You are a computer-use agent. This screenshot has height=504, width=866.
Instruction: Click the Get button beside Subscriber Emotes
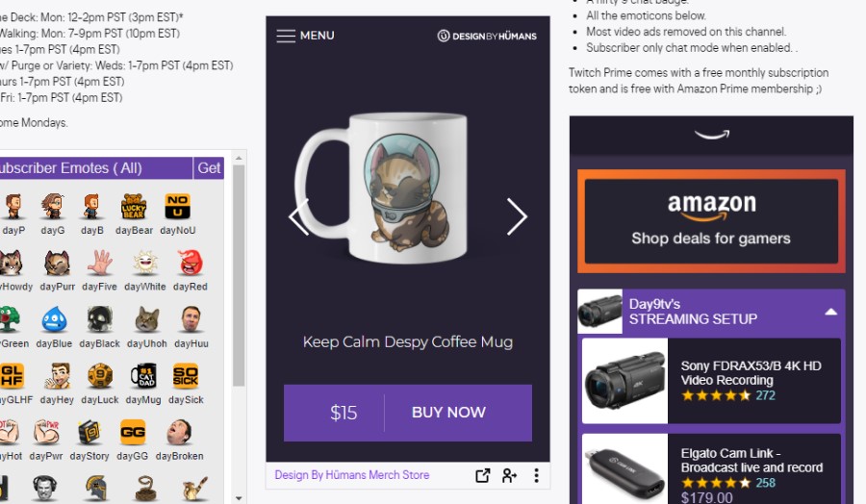pos(209,167)
